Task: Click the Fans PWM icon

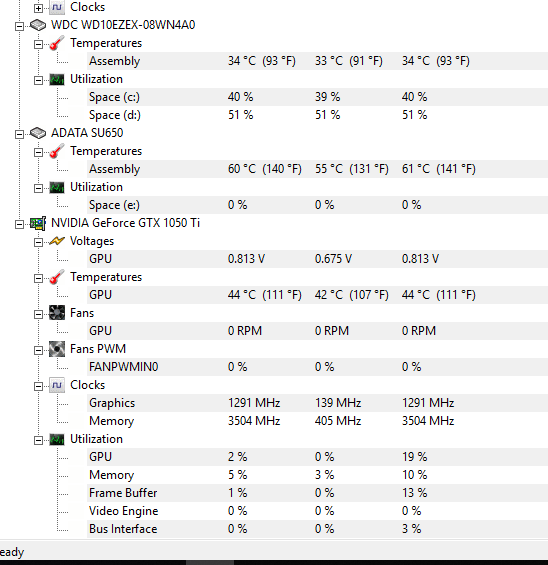Action: pyautogui.click(x=57, y=349)
